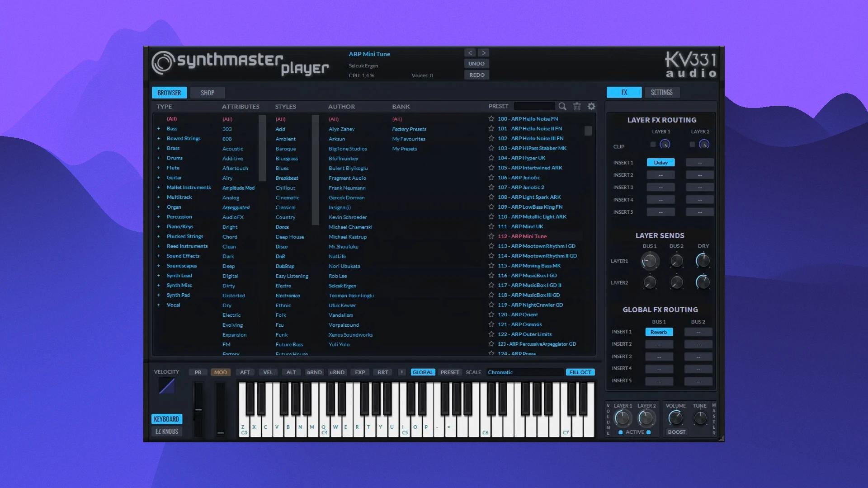This screenshot has height=488, width=868.
Task: Click the preset search input field
Action: pyautogui.click(x=534, y=106)
